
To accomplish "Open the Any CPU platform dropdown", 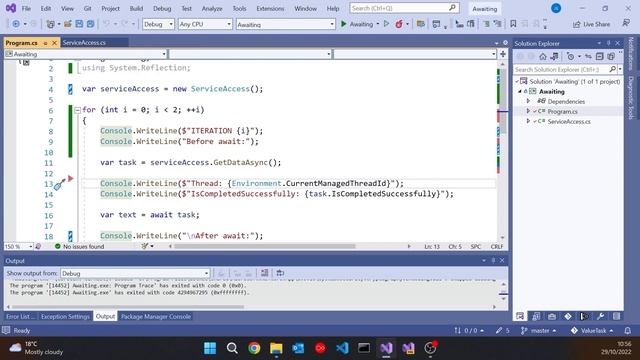I will tap(205, 24).
